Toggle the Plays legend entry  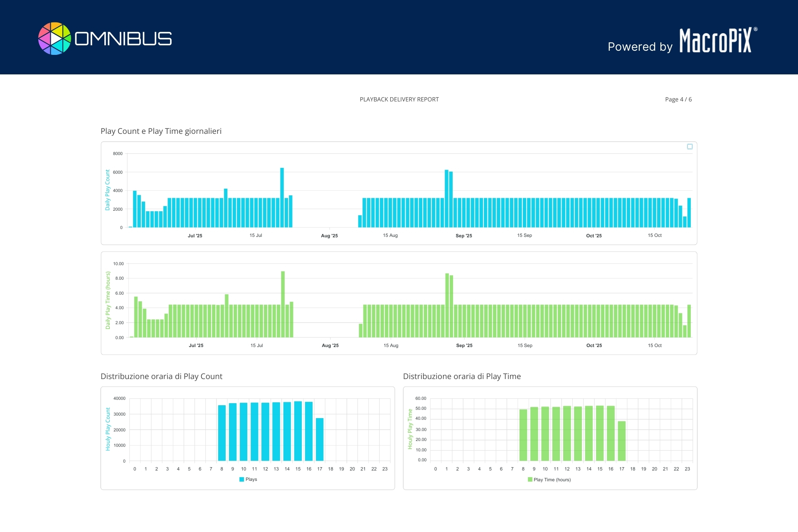point(251,479)
